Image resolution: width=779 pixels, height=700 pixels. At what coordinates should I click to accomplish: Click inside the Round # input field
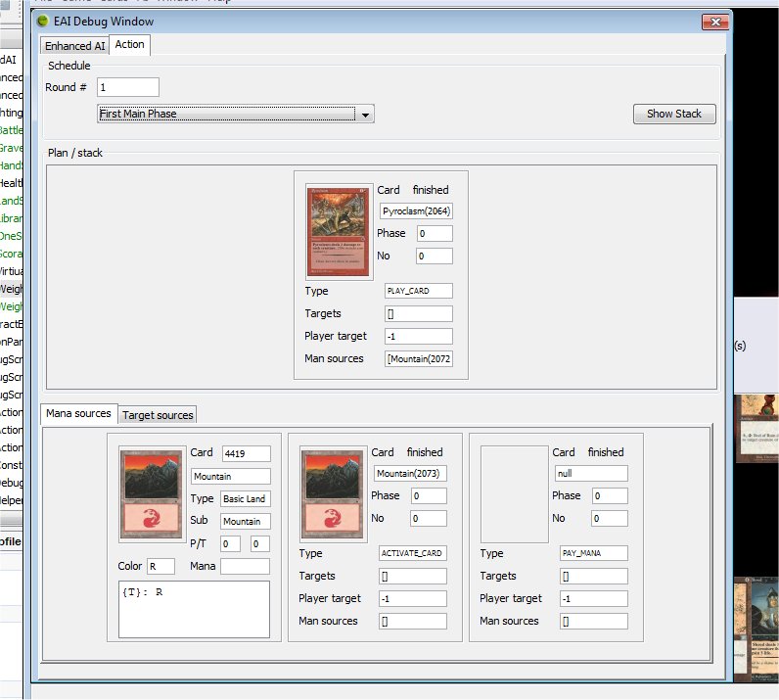tap(127, 87)
